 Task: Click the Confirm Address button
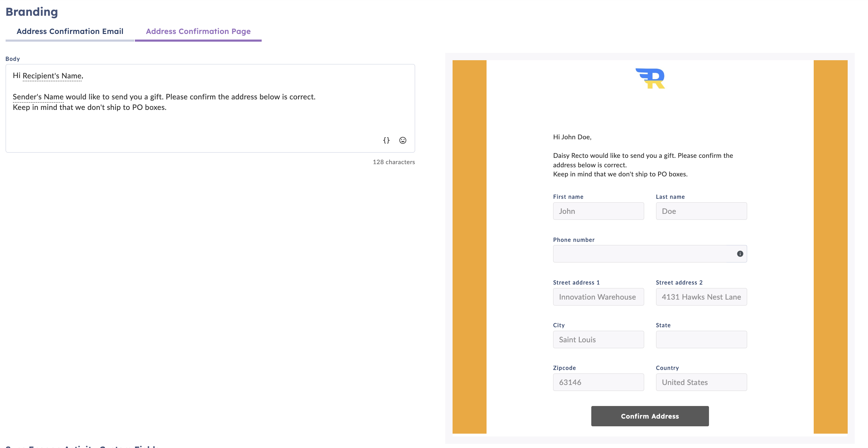[650, 416]
